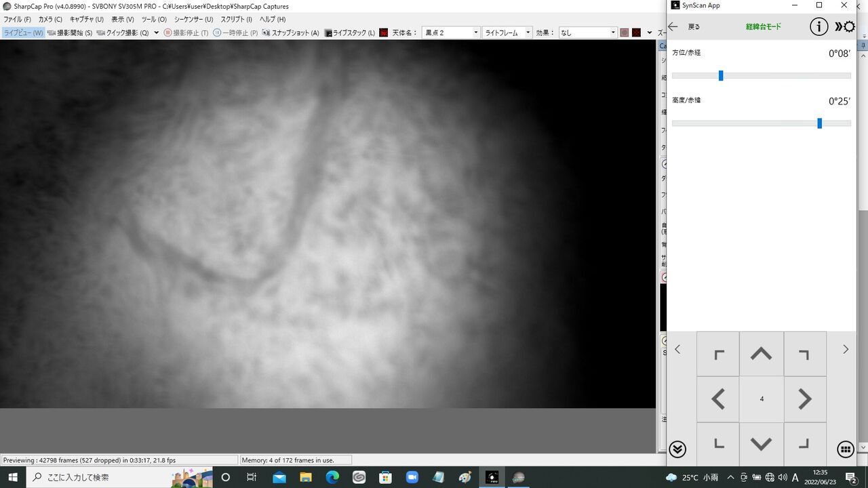Open the SynScan info icon
Screen dimensions: 868x488
[819, 26]
